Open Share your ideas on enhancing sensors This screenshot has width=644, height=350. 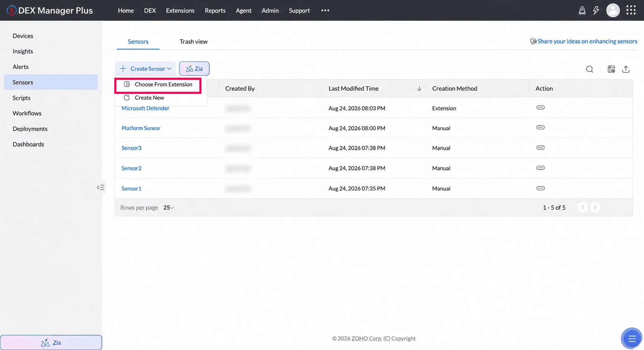point(583,41)
